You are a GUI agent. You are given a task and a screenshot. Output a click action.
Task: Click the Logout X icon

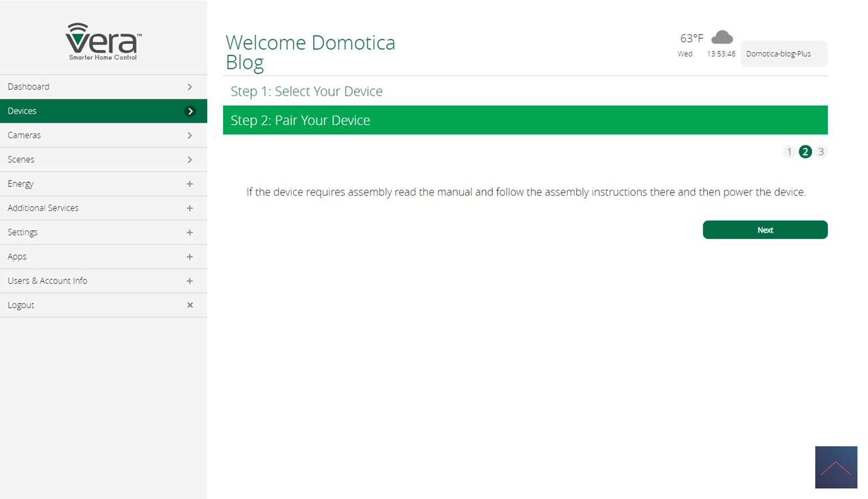click(x=190, y=305)
